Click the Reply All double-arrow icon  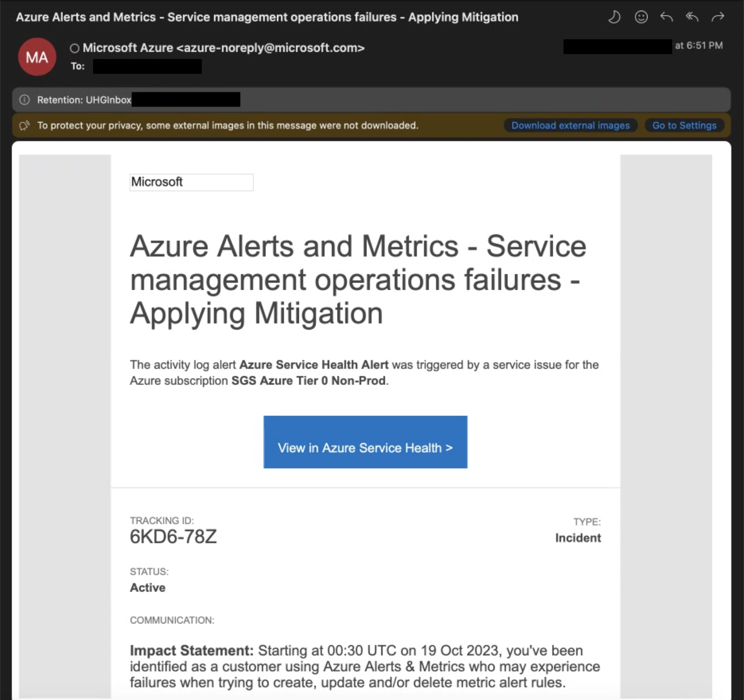tap(692, 17)
